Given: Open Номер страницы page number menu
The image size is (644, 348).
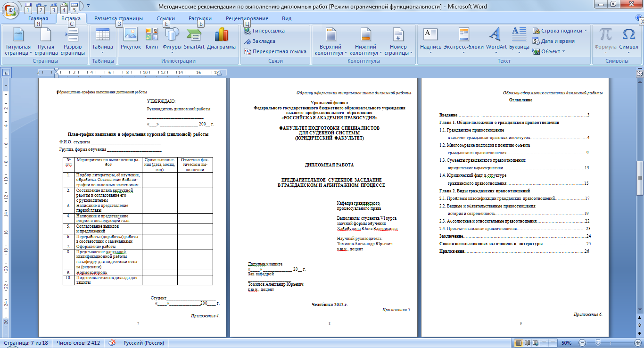Looking at the screenshot, I should pos(398,41).
